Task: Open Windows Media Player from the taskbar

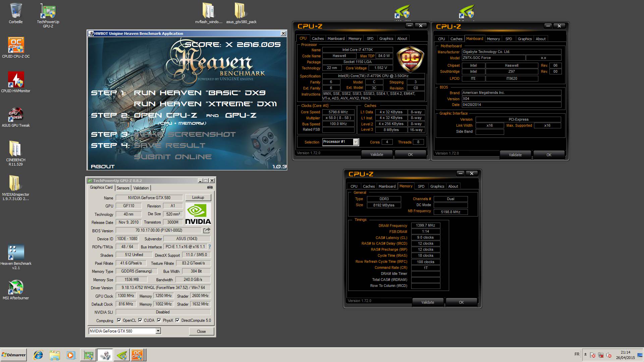Action: [71, 355]
